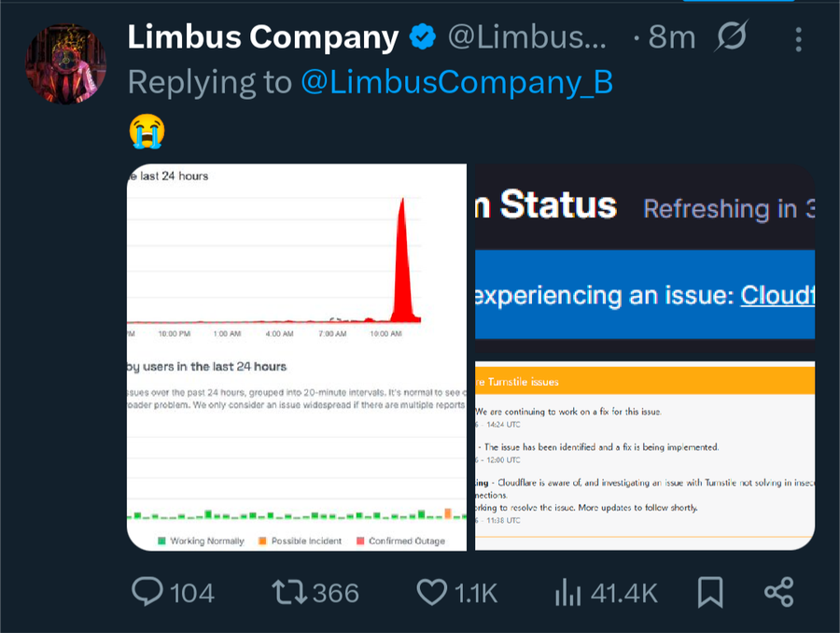The width and height of the screenshot is (840, 633).
Task: Open the outage chart image with red spike
Action: [297, 357]
